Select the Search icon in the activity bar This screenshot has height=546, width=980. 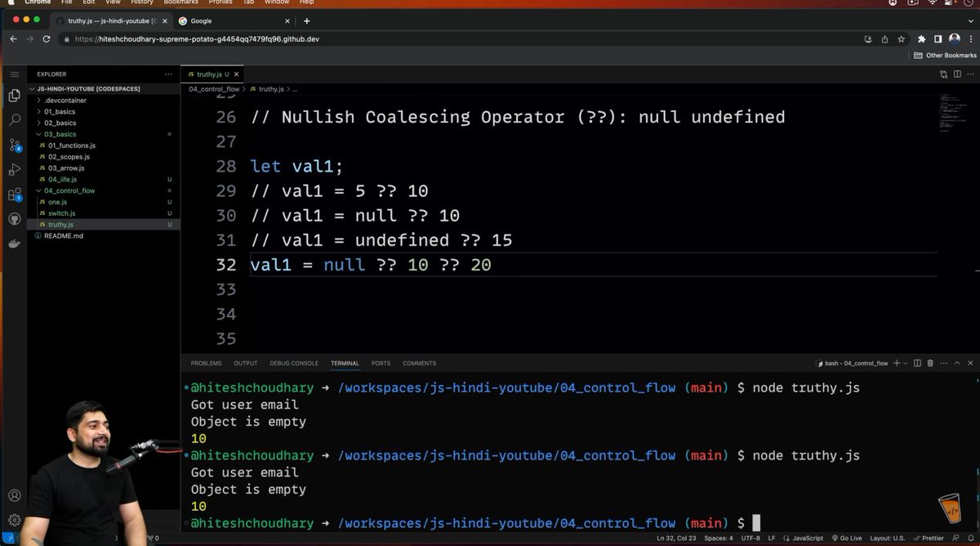[x=15, y=119]
